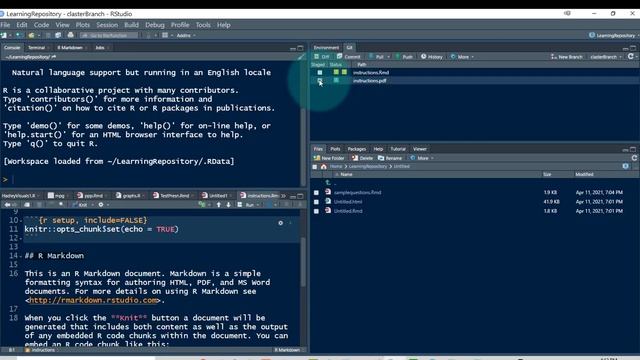Click LearningRepository in Files breadcrumb
Viewport: 640px width, 360px height.
[x=368, y=167]
